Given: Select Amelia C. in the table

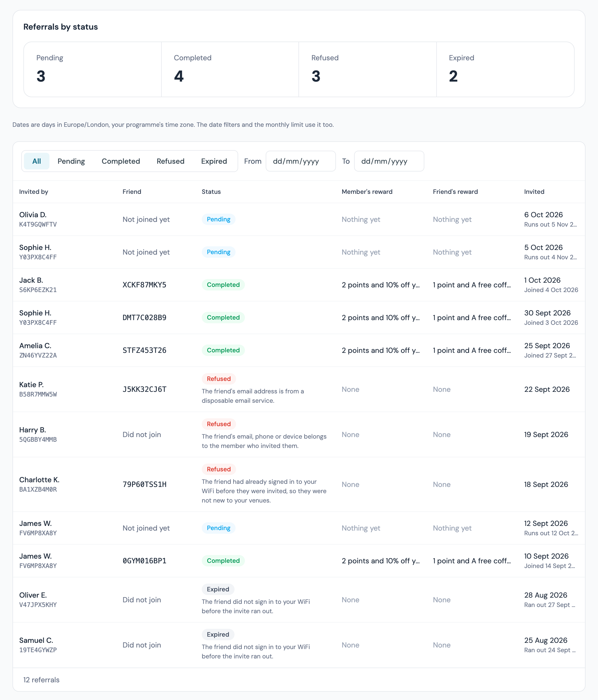Looking at the screenshot, I should pyautogui.click(x=35, y=346).
